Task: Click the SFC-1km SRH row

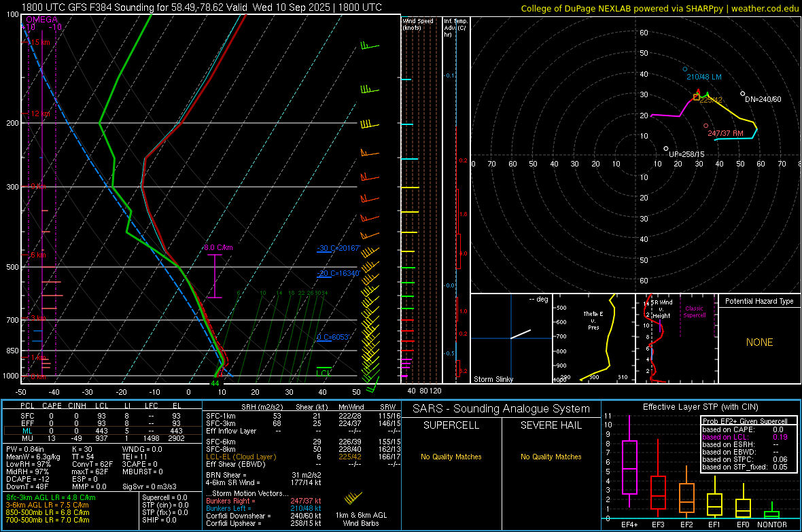Action: [303, 416]
